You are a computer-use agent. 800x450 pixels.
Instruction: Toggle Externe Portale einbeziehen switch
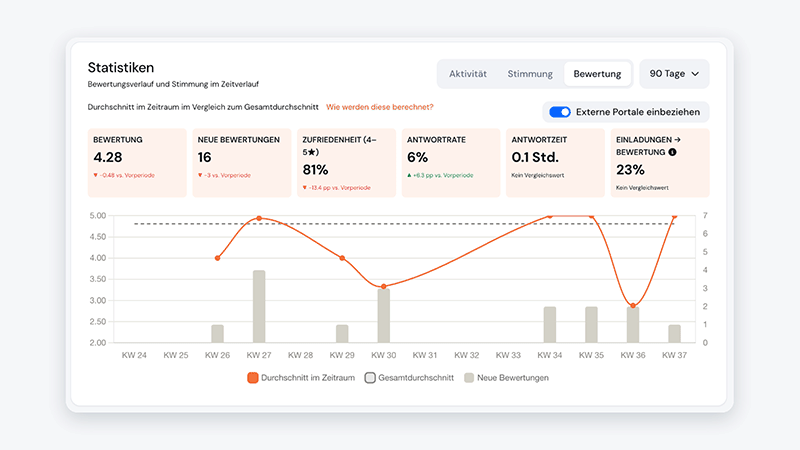pos(560,112)
